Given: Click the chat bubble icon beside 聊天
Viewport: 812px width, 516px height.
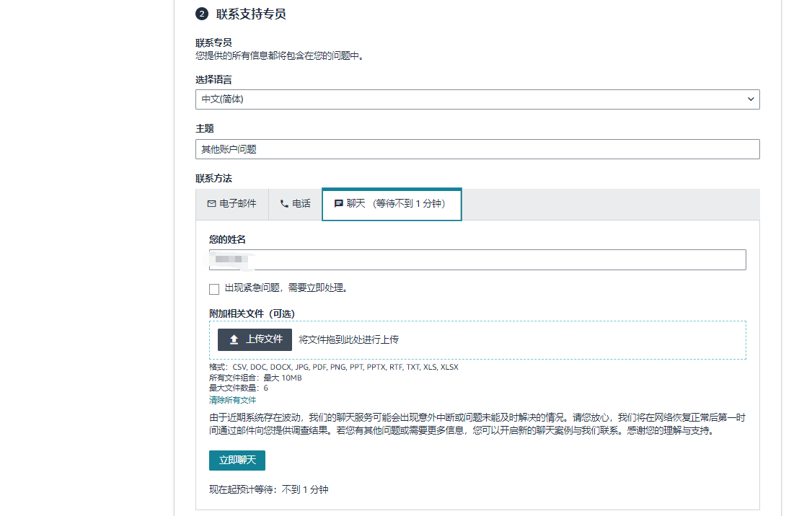Looking at the screenshot, I should click(338, 204).
